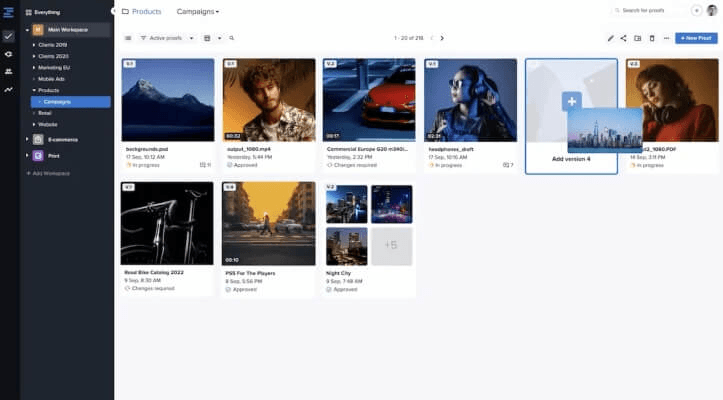The height and width of the screenshot is (400, 723).
Task: Go to next page of proofs
Action: coord(442,38)
